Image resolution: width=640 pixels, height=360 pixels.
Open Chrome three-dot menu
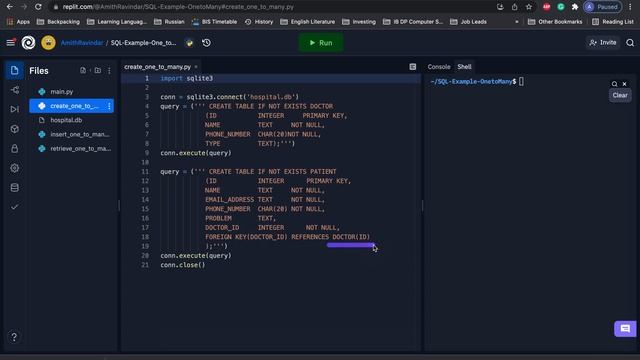tap(631, 7)
